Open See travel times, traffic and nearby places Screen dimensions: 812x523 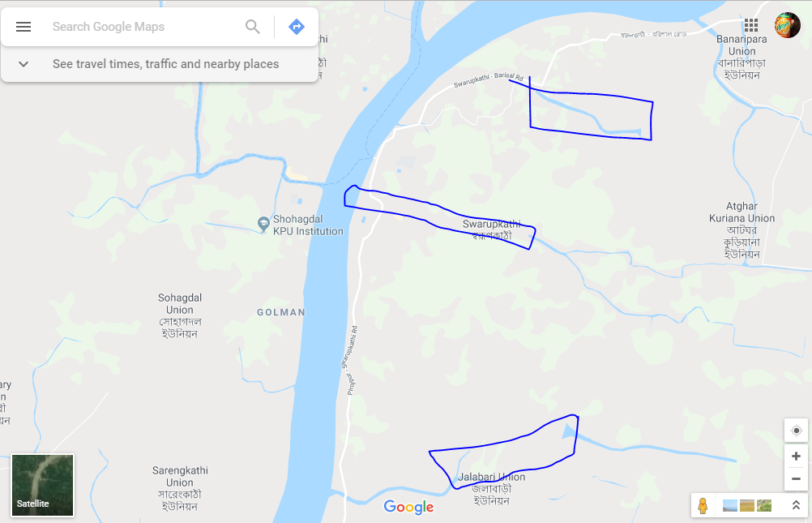tap(165, 64)
